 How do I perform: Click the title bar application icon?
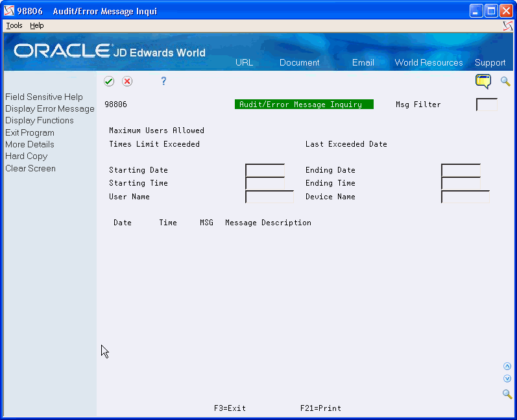click(x=9, y=11)
